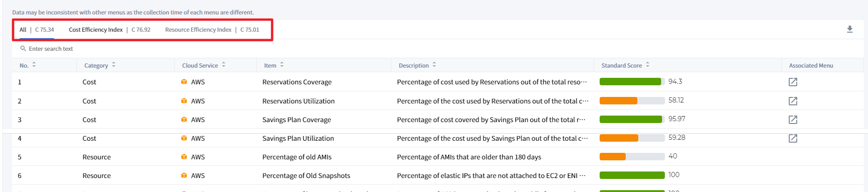Switch to Resource Efficiency Index tab
This screenshot has width=868, height=192.
(x=198, y=30)
